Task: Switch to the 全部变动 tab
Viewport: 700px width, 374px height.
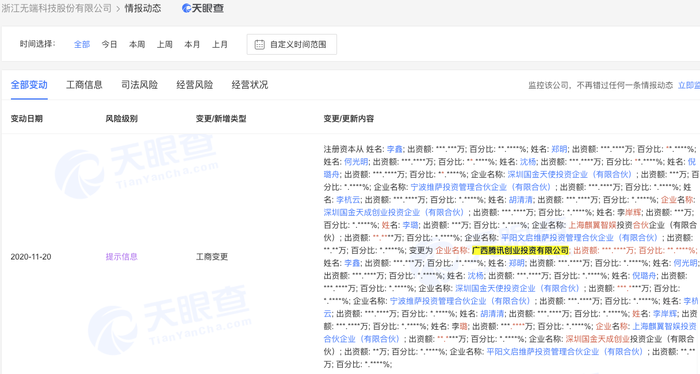Action: click(29, 85)
